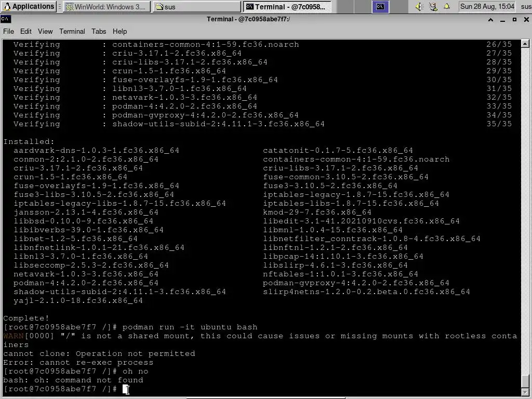Open the Help menu

tap(120, 31)
